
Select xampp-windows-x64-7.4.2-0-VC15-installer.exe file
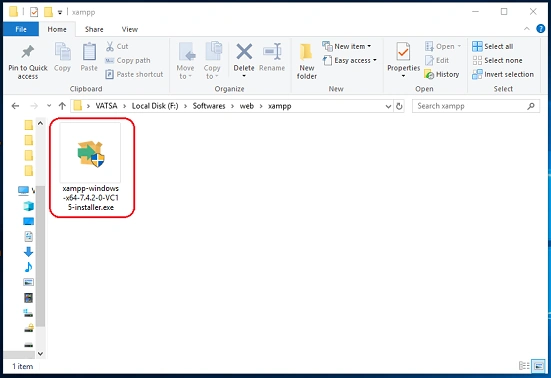point(91,167)
